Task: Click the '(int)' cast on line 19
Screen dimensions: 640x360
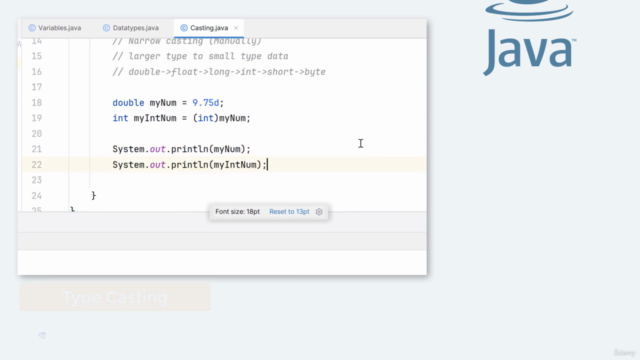Action: 206,118
